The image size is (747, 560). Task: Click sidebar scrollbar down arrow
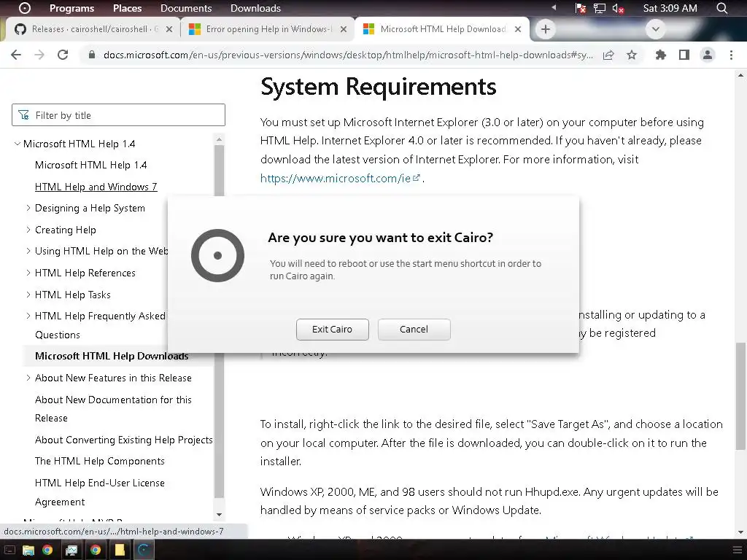tap(219, 515)
